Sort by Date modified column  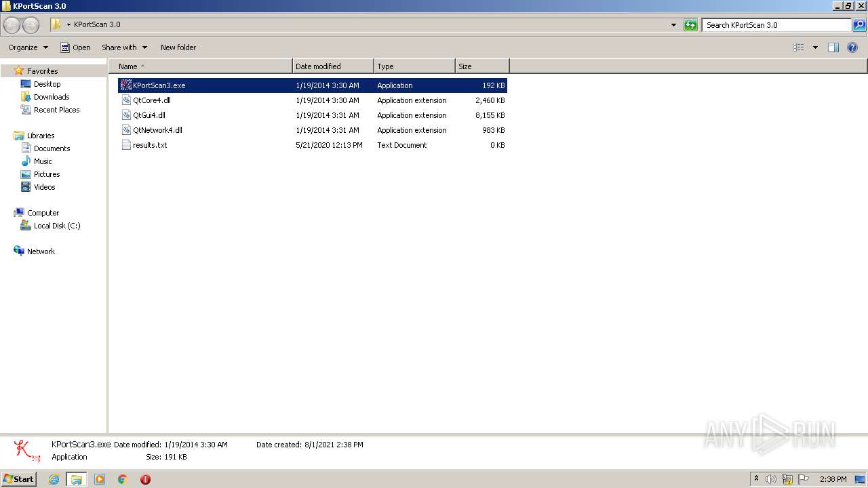tap(333, 66)
